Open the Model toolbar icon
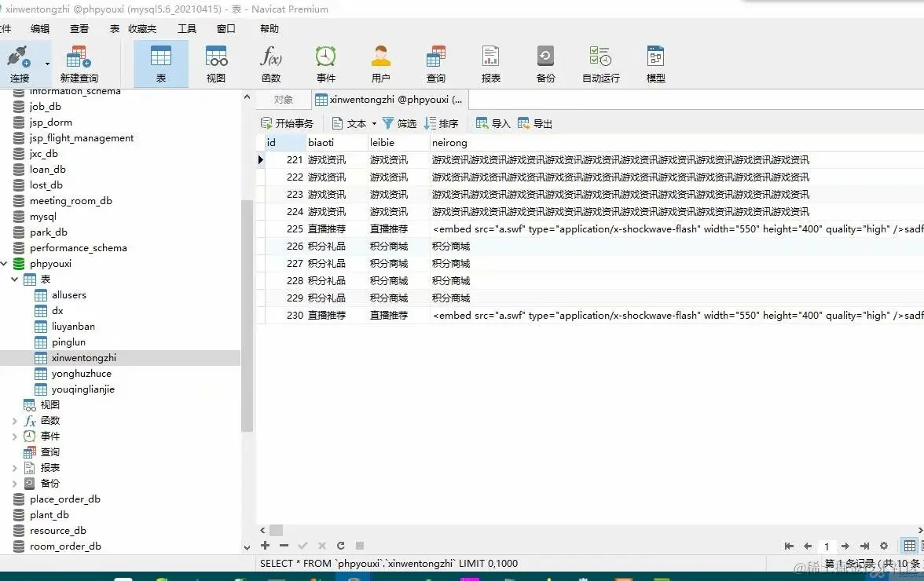Image resolution: width=924 pixels, height=581 pixels. click(x=656, y=64)
